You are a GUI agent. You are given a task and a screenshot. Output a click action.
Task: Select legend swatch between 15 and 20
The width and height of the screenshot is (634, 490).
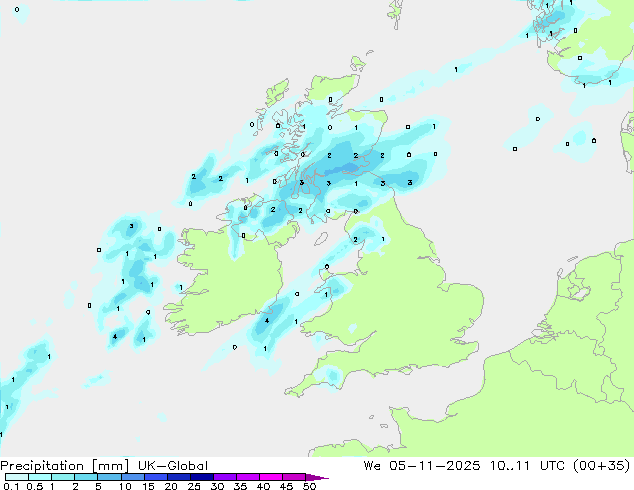pyautogui.click(x=155, y=477)
